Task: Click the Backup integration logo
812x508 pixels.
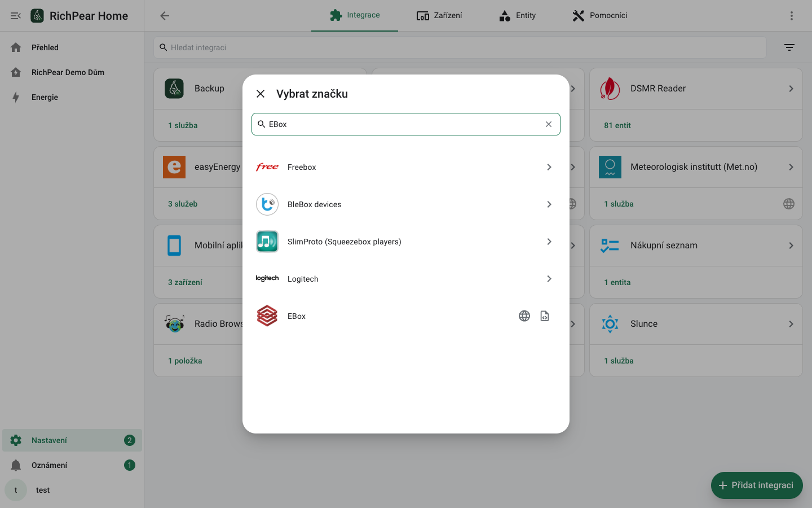Action: click(174, 89)
